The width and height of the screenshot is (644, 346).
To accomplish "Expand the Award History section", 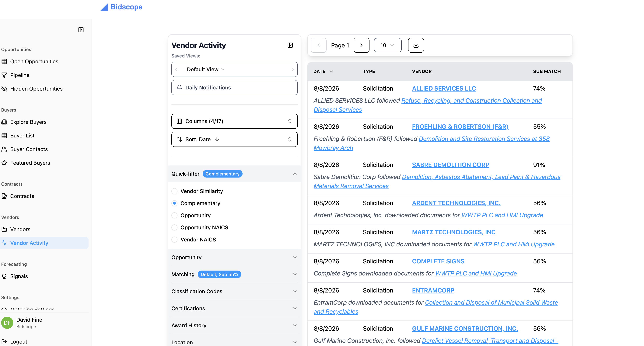I will click(x=235, y=325).
